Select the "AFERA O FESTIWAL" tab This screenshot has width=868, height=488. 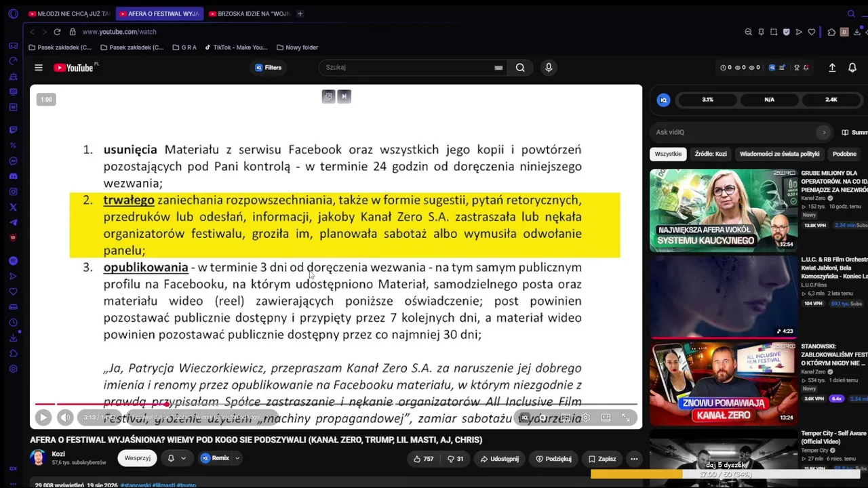159,14
